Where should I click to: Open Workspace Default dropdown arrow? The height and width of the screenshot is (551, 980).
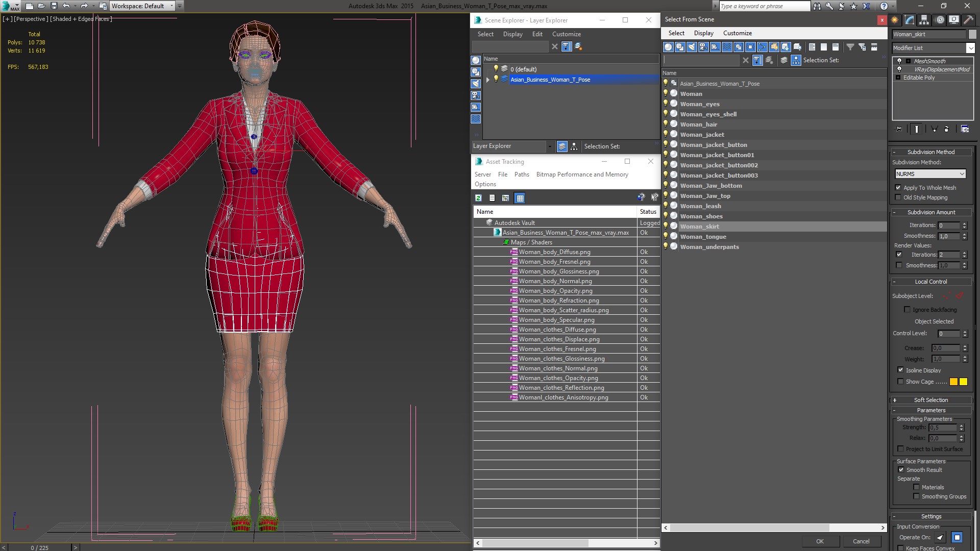coord(171,6)
